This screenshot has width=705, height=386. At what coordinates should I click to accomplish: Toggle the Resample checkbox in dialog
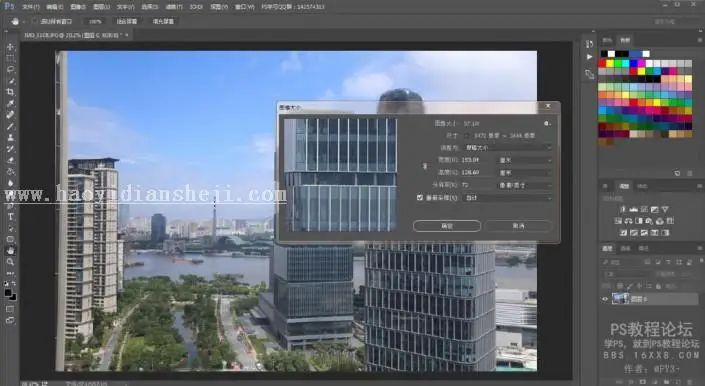tap(420, 198)
